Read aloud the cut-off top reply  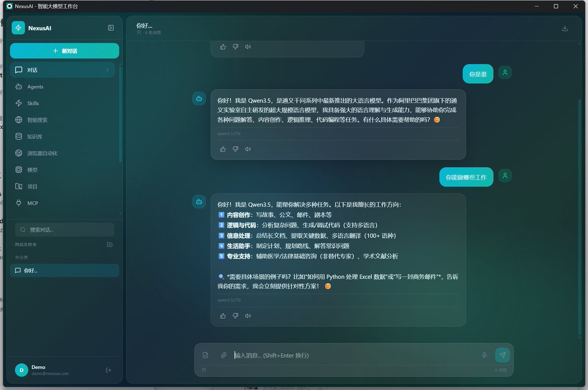248,47
